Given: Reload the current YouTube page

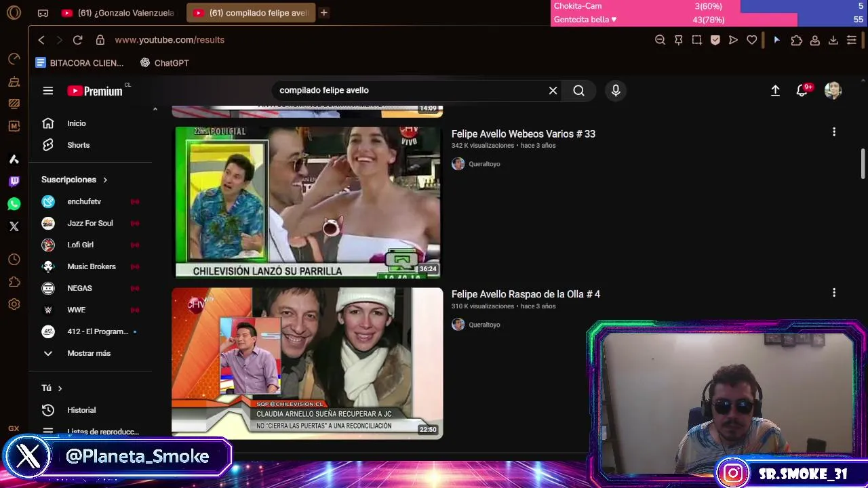Looking at the screenshot, I should tap(77, 40).
